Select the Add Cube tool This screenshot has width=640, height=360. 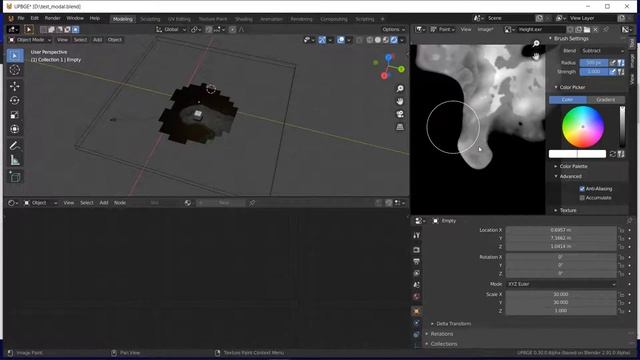pyautogui.click(x=15, y=177)
